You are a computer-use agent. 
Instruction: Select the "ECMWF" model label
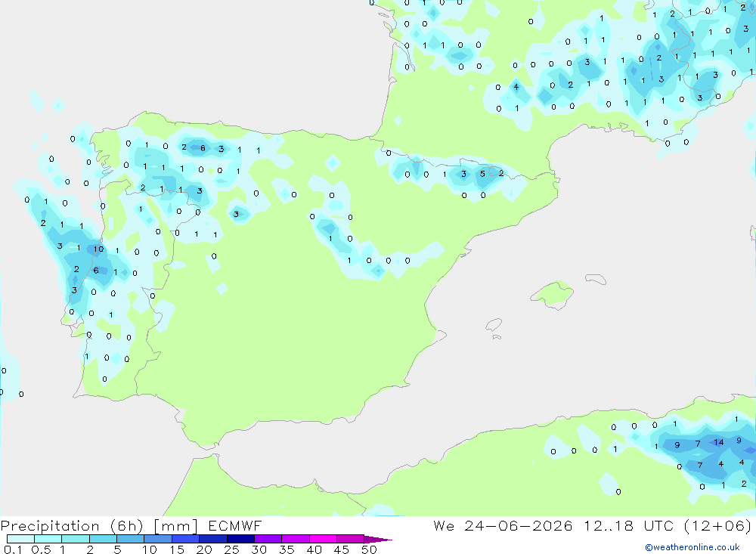pyautogui.click(x=235, y=525)
